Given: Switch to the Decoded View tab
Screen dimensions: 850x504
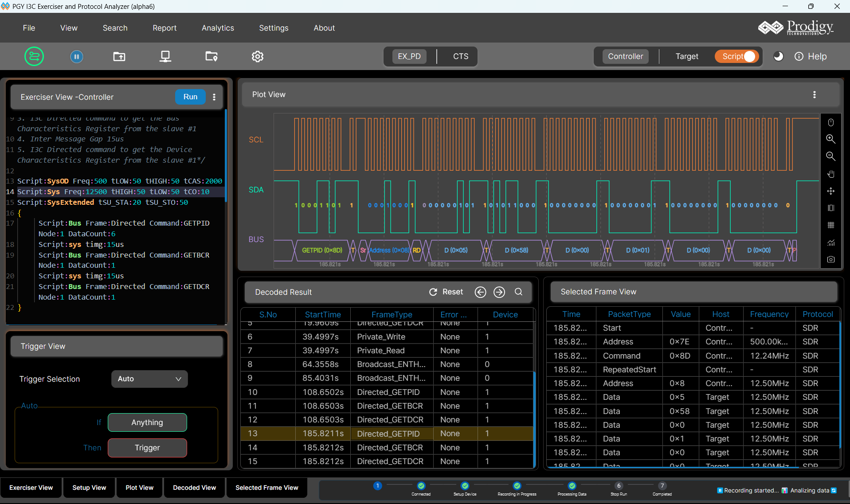Looking at the screenshot, I should (194, 488).
